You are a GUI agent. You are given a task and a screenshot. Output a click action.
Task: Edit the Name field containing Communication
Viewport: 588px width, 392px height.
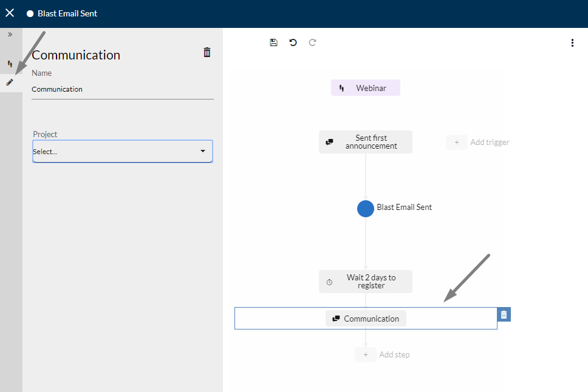(x=123, y=89)
